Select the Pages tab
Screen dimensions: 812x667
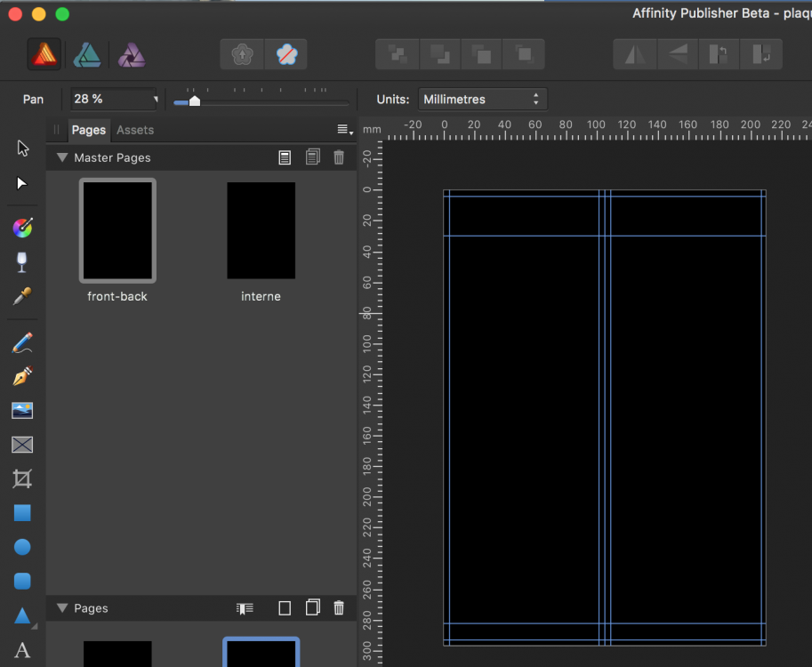(89, 130)
